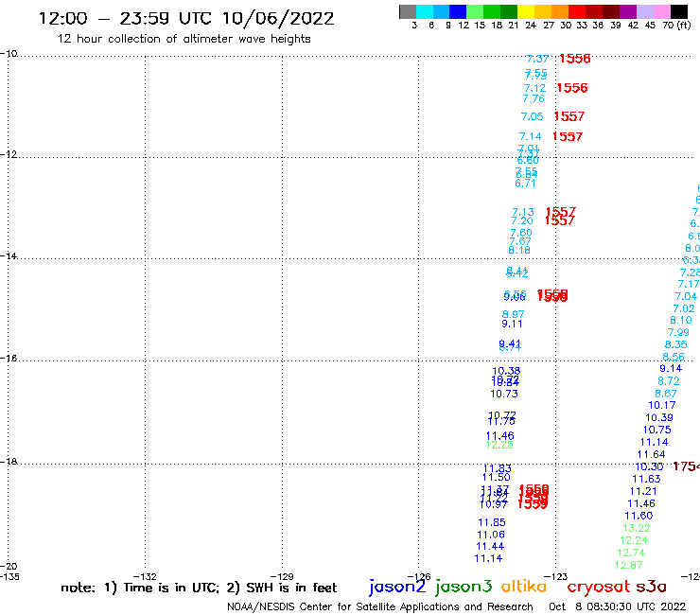Select the cryosat satellite legend label

599,587
